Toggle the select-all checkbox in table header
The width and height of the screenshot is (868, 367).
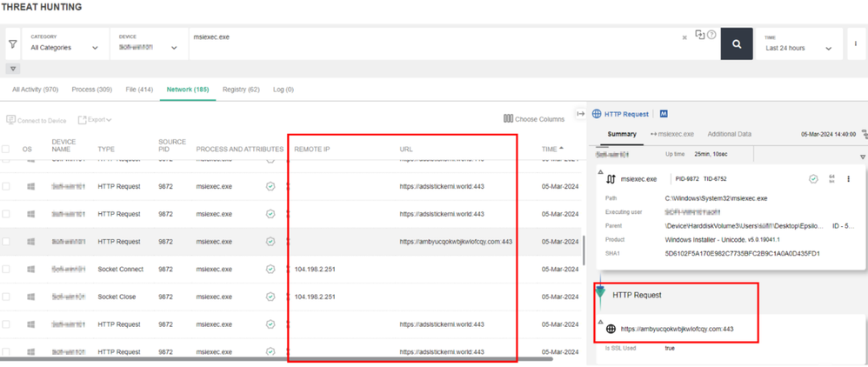coord(5,149)
